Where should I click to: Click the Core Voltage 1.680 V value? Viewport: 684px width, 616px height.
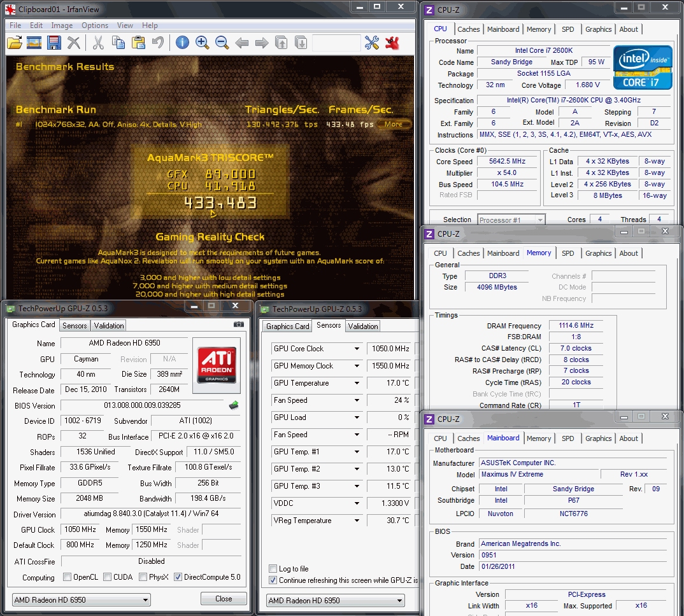(588, 85)
